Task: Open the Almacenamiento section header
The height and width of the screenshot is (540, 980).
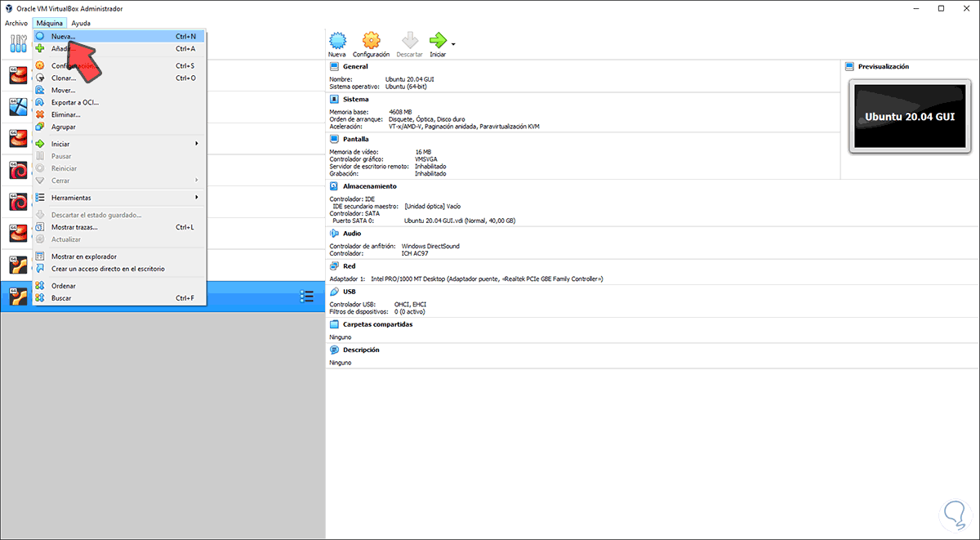Action: 369,186
